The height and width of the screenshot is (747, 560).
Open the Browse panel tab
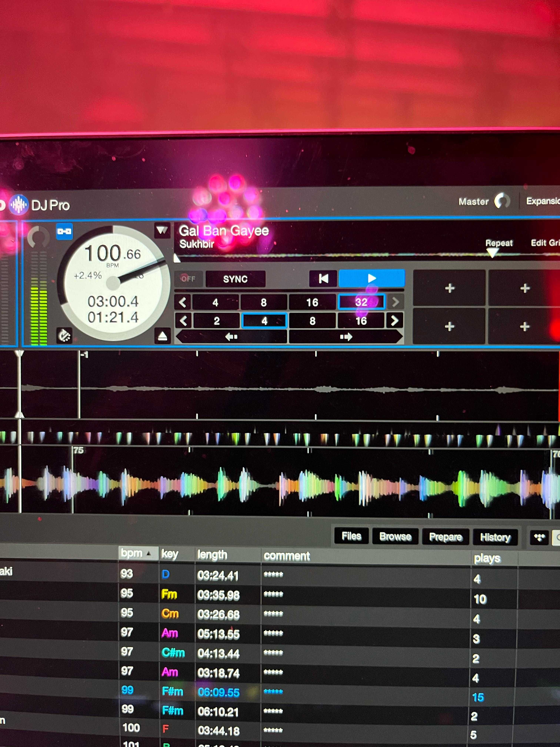point(395,537)
